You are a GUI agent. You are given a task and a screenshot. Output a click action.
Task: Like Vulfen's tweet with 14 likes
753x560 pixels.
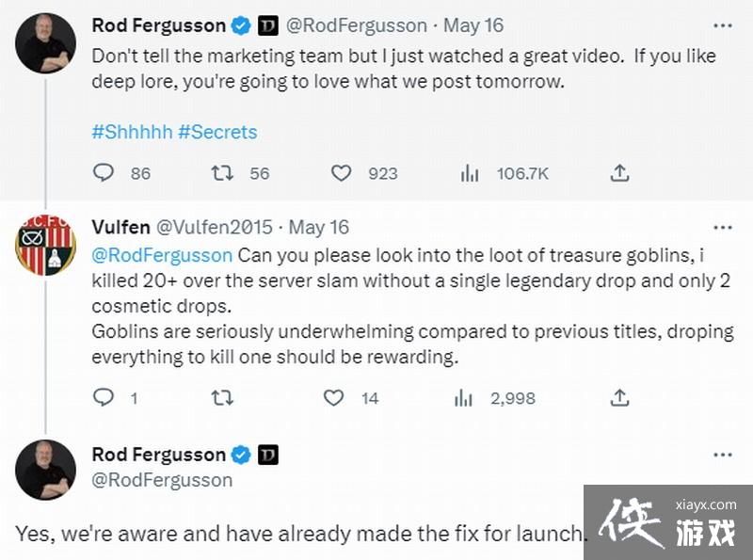pos(334,398)
